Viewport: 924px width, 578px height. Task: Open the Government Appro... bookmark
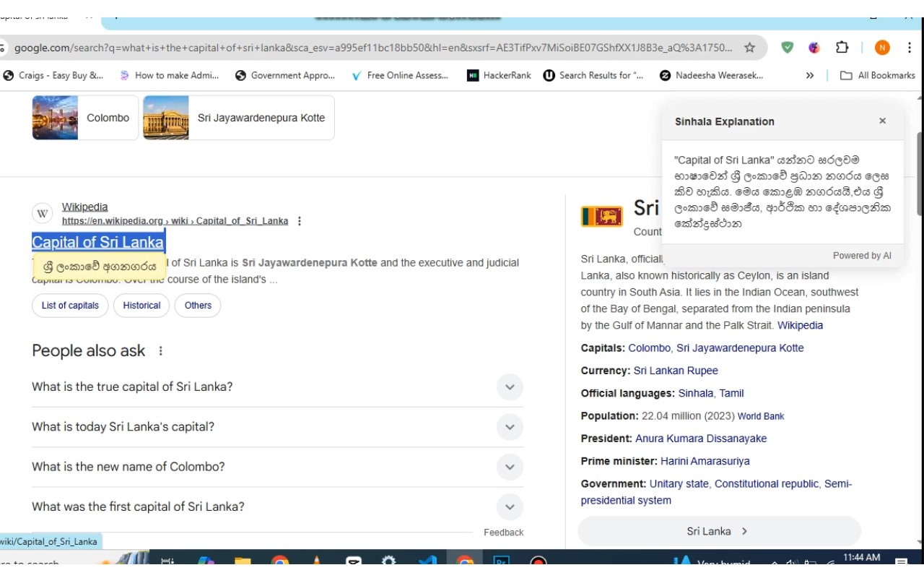coord(285,75)
